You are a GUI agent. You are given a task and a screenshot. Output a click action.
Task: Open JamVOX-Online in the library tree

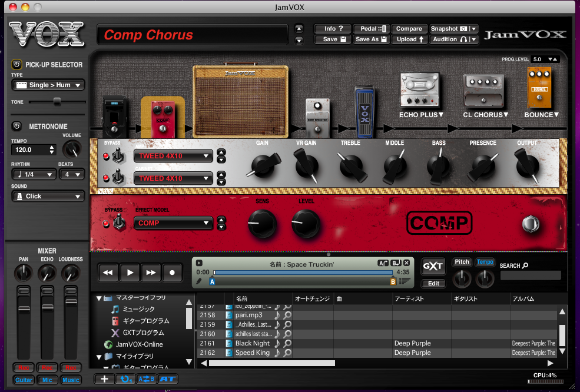pyautogui.click(x=139, y=344)
